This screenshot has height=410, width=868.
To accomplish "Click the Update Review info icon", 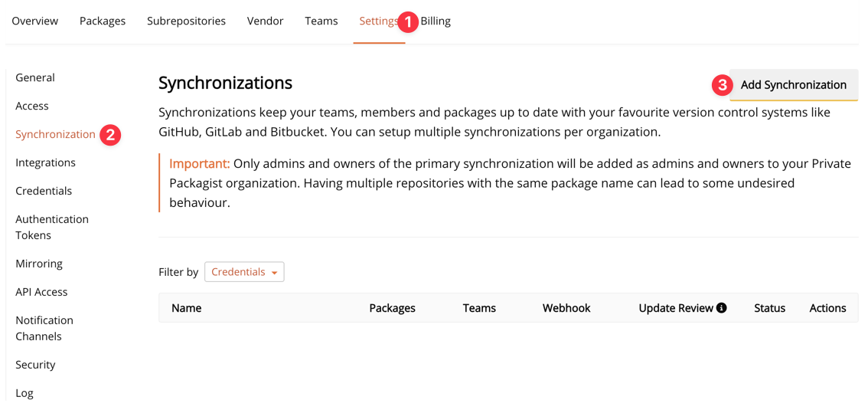I will [721, 308].
